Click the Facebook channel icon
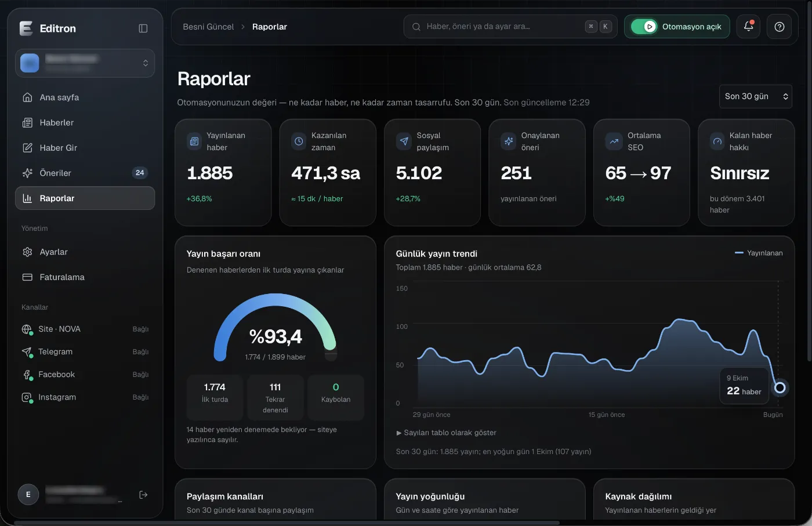The image size is (812, 526). click(27, 375)
